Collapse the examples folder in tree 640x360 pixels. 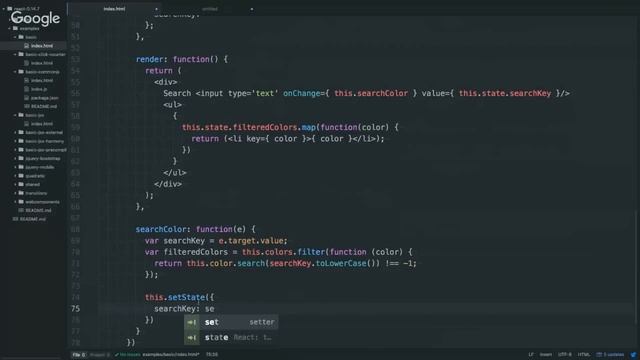(x=9, y=28)
